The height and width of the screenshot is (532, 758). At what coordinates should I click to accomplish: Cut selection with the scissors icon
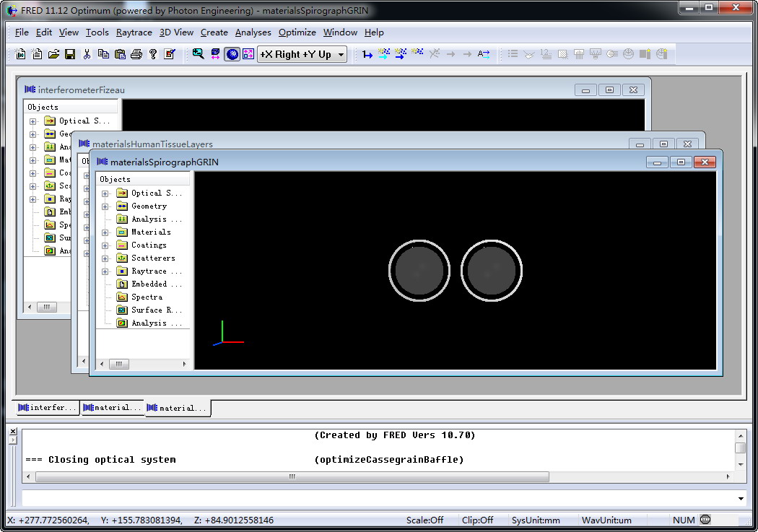pos(87,54)
